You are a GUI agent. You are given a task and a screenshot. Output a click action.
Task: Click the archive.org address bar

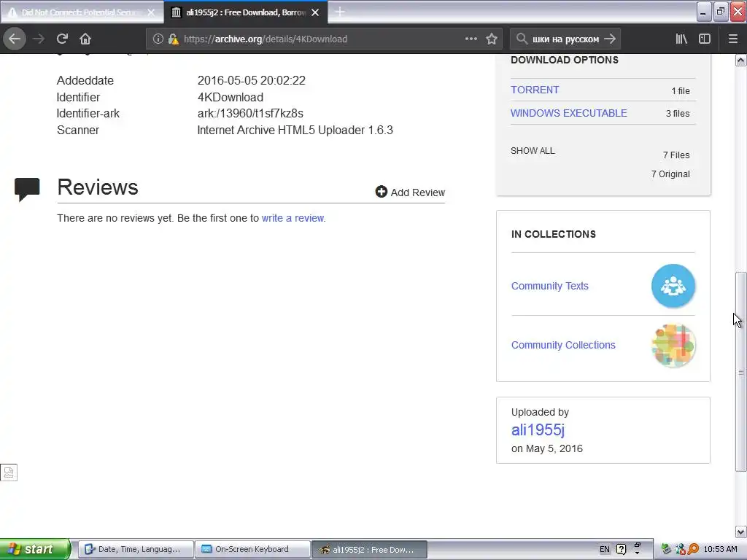point(324,39)
